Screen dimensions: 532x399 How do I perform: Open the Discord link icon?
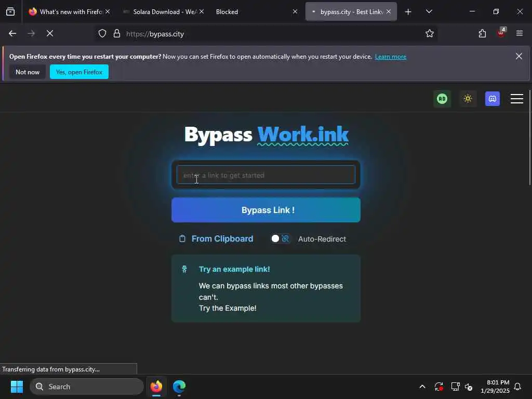pos(493,99)
